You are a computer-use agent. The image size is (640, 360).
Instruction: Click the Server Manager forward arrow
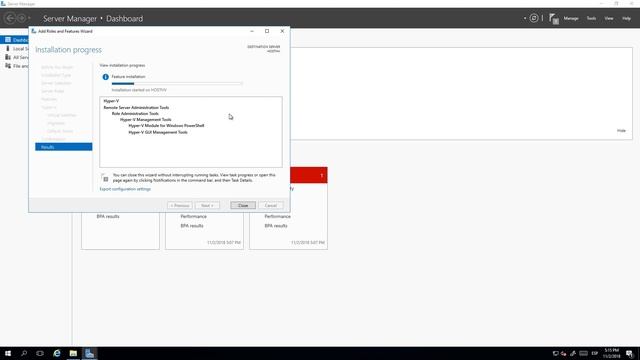[x=22, y=18]
